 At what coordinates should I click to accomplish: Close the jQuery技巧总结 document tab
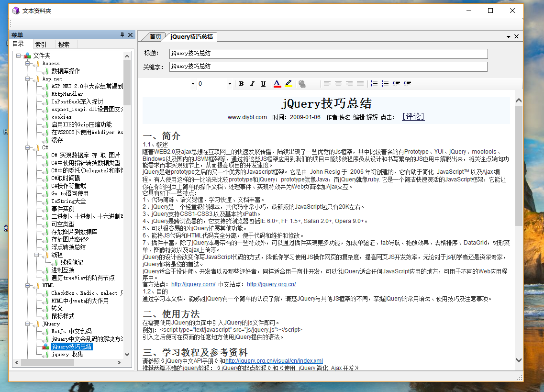coord(516,36)
